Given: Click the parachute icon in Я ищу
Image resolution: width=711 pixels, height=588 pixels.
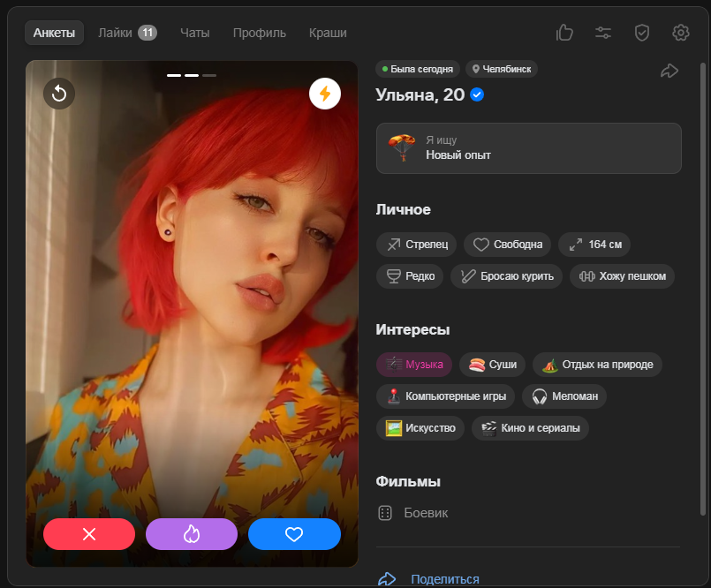Looking at the screenshot, I should 402,147.
